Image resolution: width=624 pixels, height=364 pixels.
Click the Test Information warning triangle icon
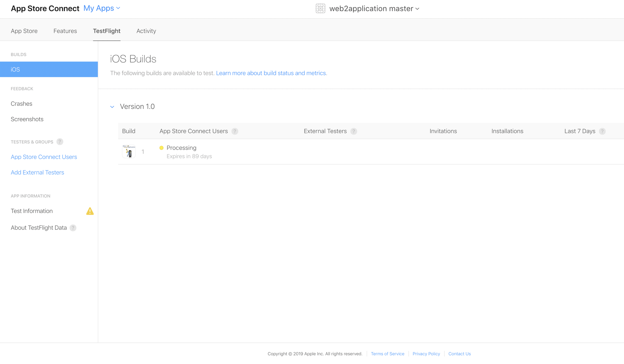[x=90, y=211]
